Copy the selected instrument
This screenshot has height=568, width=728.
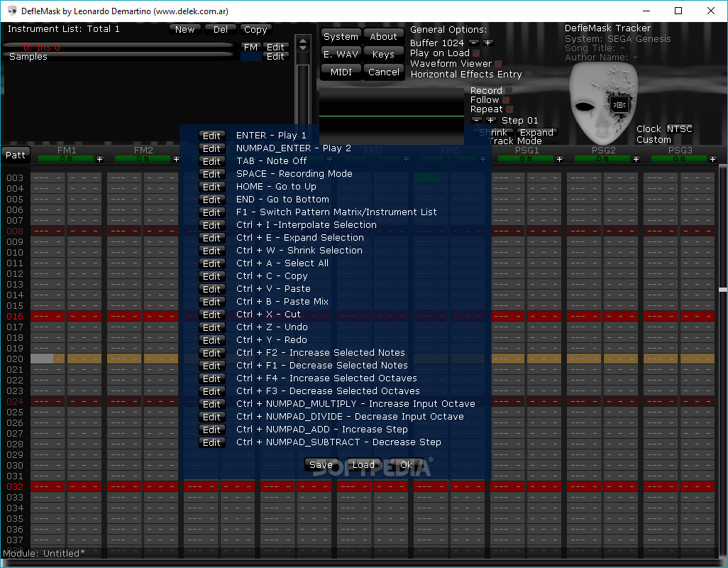point(255,29)
